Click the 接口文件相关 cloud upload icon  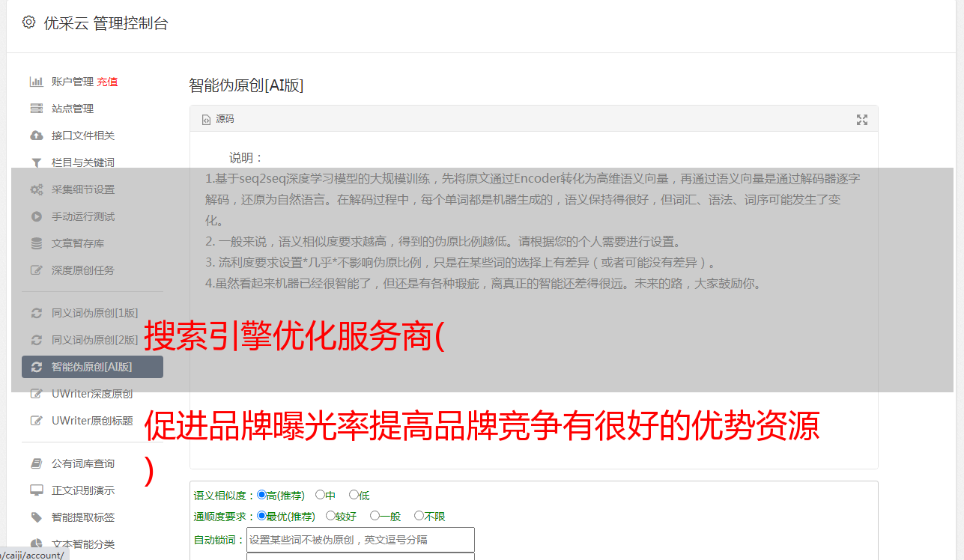pos(36,136)
